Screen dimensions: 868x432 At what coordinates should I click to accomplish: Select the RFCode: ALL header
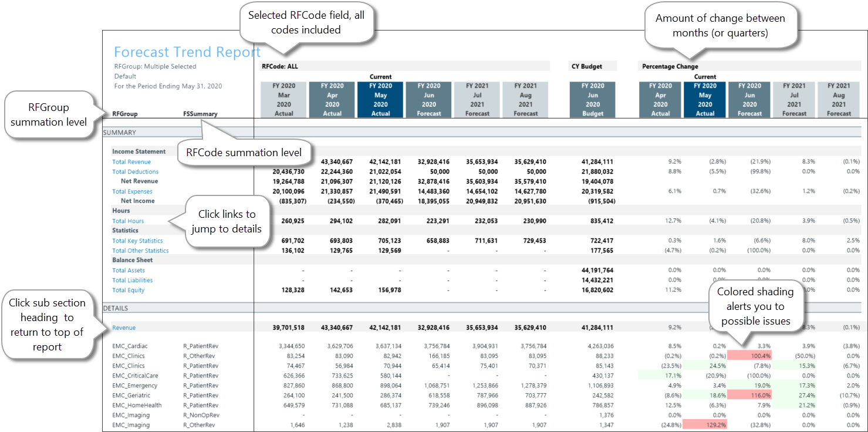[279, 66]
